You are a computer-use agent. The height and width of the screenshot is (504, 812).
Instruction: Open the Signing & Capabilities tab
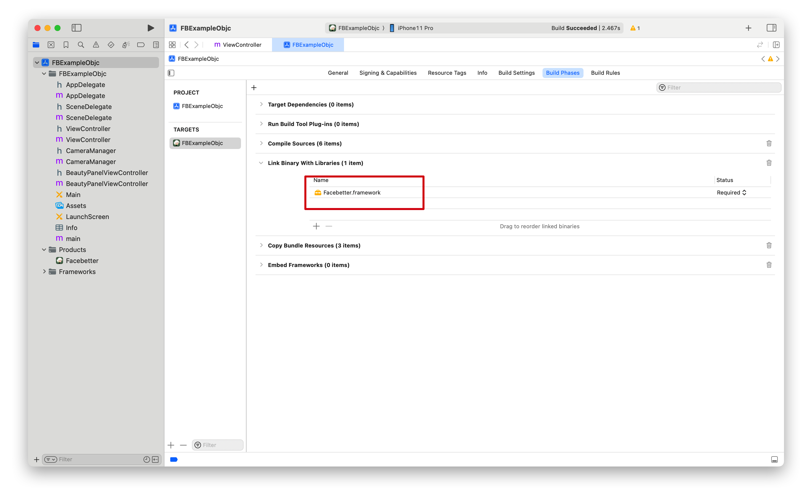(x=388, y=73)
